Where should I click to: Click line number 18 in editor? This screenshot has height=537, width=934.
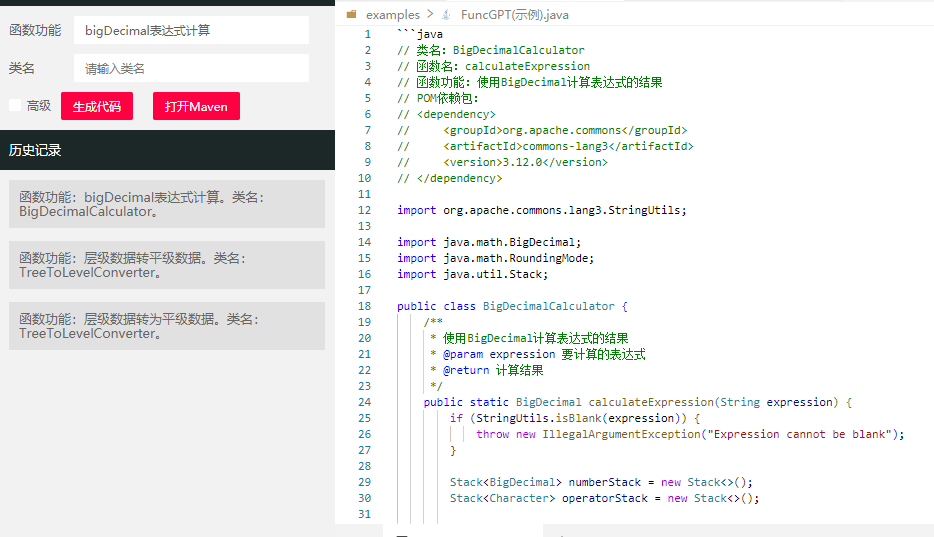pos(365,306)
